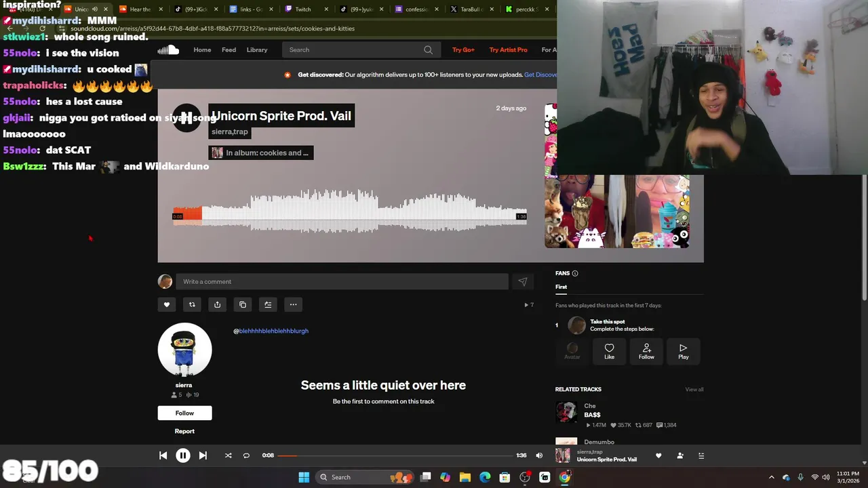Copy link of the track
This screenshot has height=488, width=868.
coord(243,304)
